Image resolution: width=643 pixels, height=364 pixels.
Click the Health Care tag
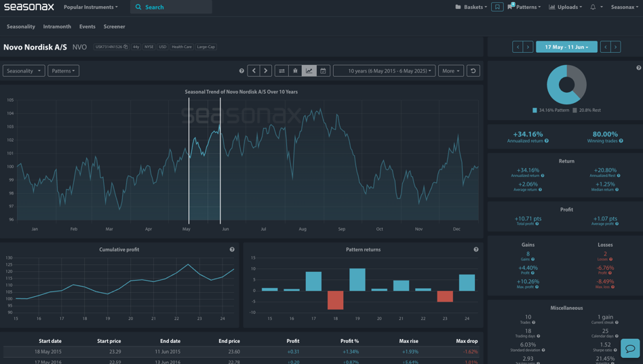(182, 47)
